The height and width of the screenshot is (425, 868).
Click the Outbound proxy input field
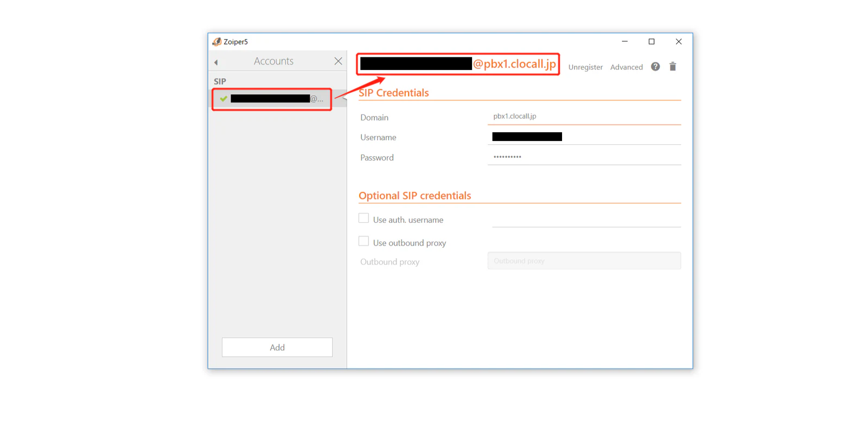tap(584, 261)
